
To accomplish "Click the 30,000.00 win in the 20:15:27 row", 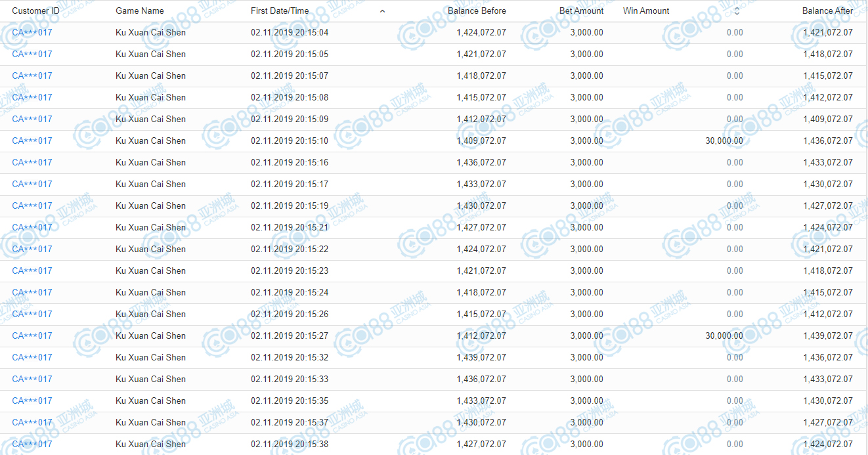I will tap(724, 336).
